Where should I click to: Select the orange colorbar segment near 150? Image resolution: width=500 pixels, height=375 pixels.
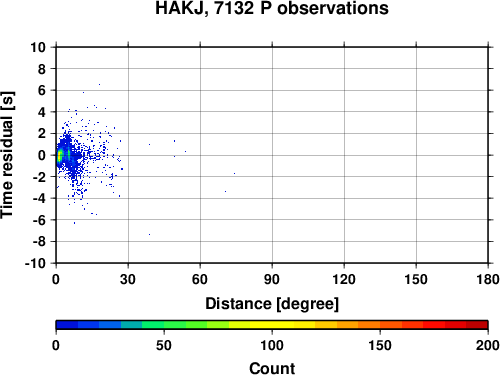[x=380, y=325]
